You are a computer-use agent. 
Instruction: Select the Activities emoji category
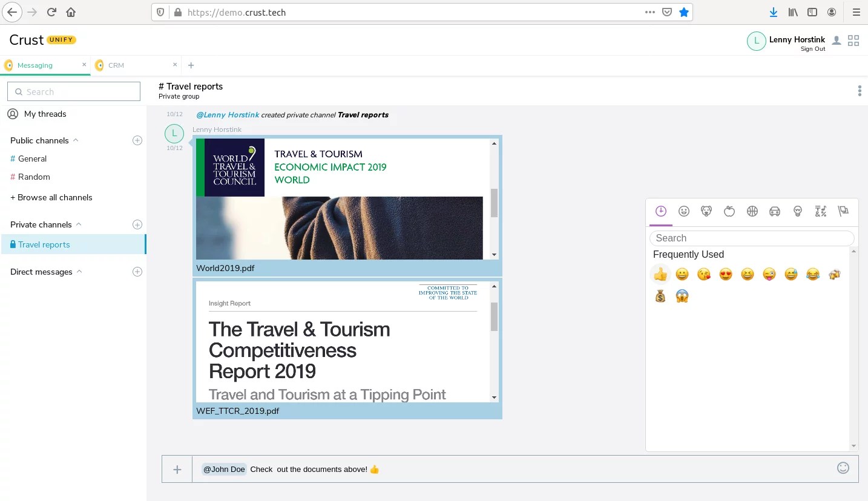pos(752,211)
